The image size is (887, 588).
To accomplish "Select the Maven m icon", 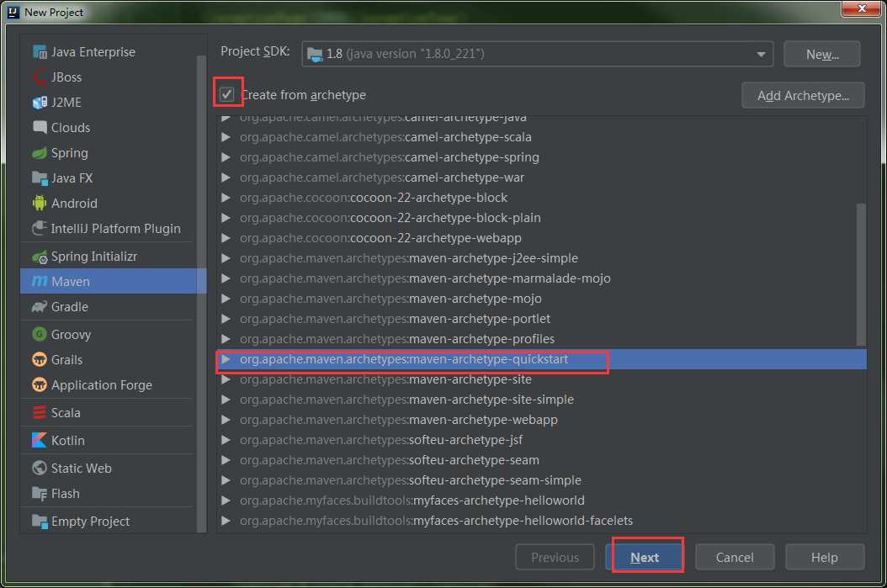I will point(40,281).
